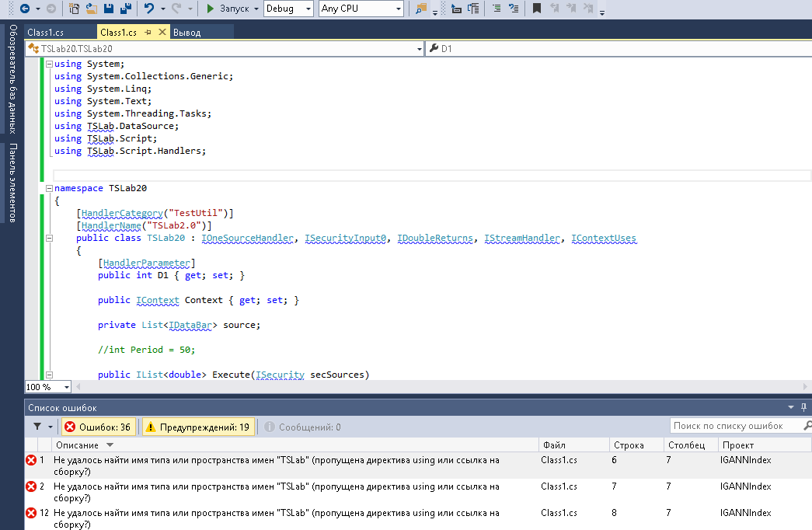Toggle the Сообщений: 0 messages filter
812x530 pixels.
[302, 427]
